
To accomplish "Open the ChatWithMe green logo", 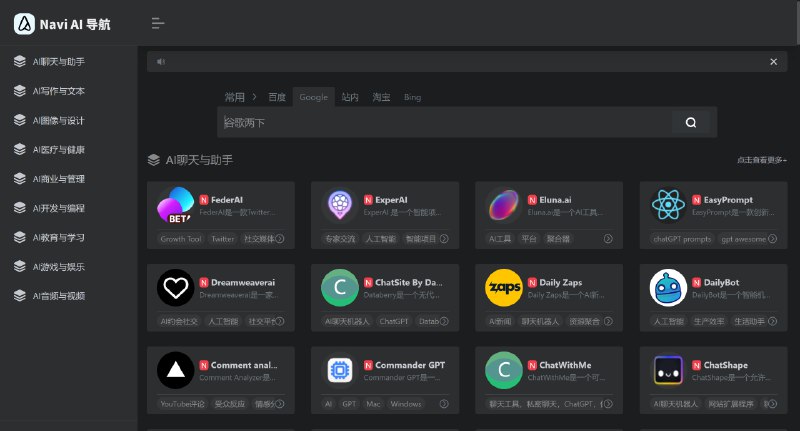I will click(x=504, y=370).
